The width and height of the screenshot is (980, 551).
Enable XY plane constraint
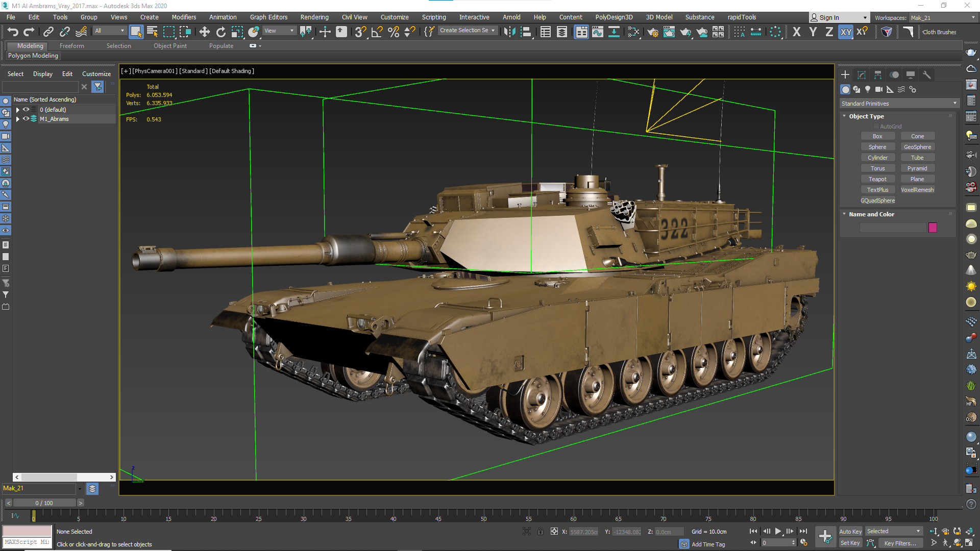click(846, 32)
